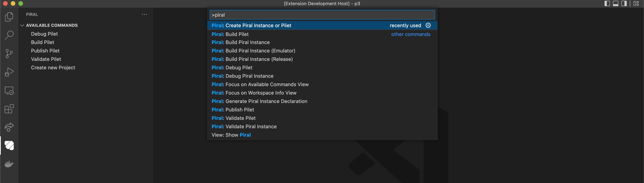Screen dimensions: 644x183
Task: Open the Remote Explorer view
Action: click(9, 91)
